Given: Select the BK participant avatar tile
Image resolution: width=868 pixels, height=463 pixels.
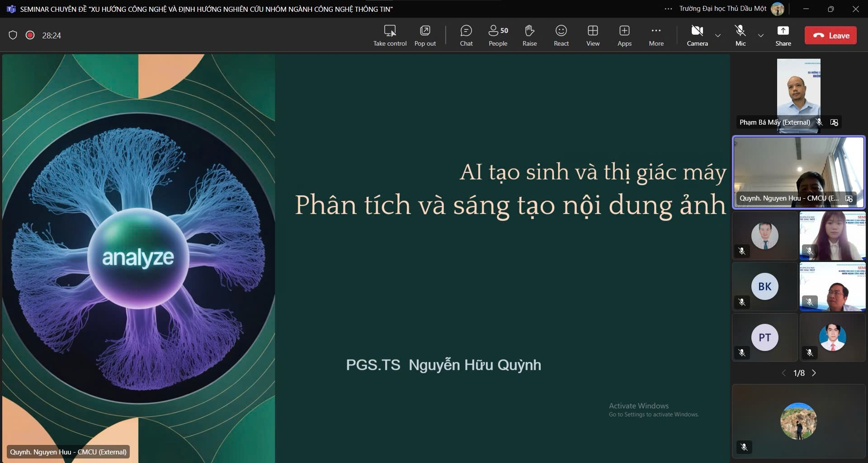Looking at the screenshot, I should [x=765, y=286].
